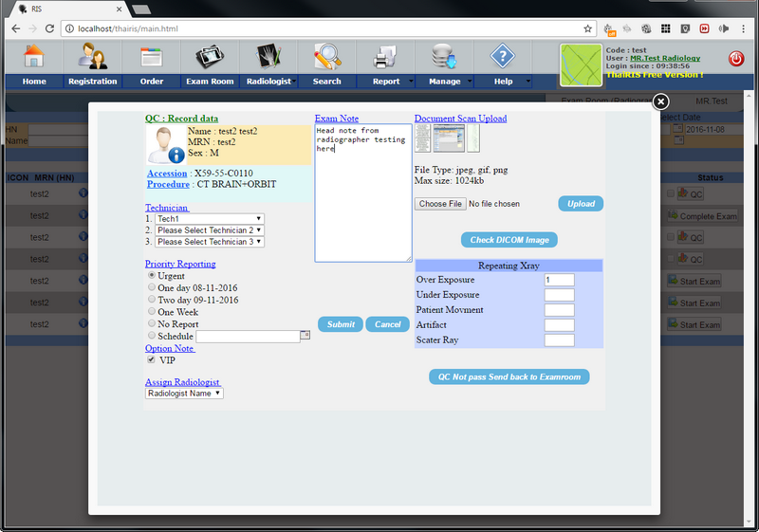Click the red power logout icon
The height and width of the screenshot is (532, 759).
tap(736, 59)
